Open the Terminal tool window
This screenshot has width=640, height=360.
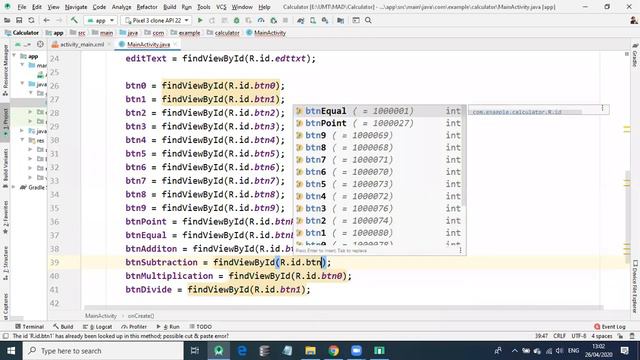[x=29, y=327]
